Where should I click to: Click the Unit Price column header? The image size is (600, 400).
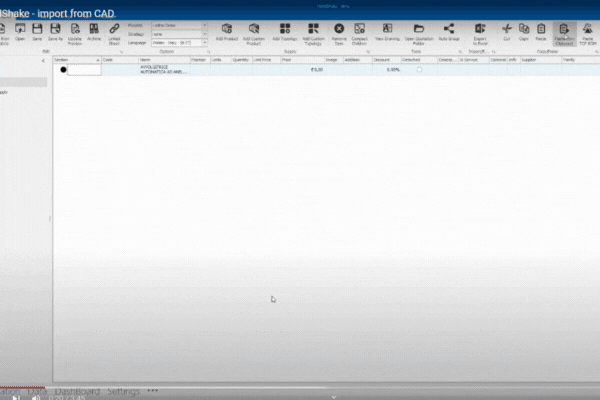266,60
